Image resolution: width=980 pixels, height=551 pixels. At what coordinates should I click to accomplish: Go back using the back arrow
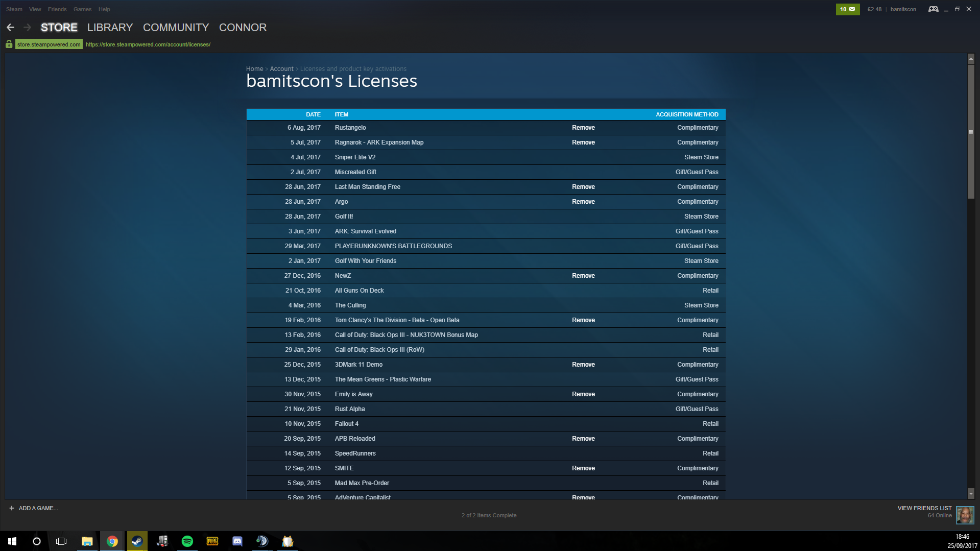click(10, 28)
